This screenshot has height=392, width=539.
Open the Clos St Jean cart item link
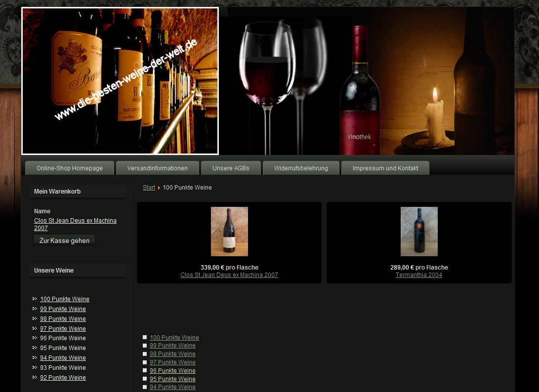click(x=75, y=224)
